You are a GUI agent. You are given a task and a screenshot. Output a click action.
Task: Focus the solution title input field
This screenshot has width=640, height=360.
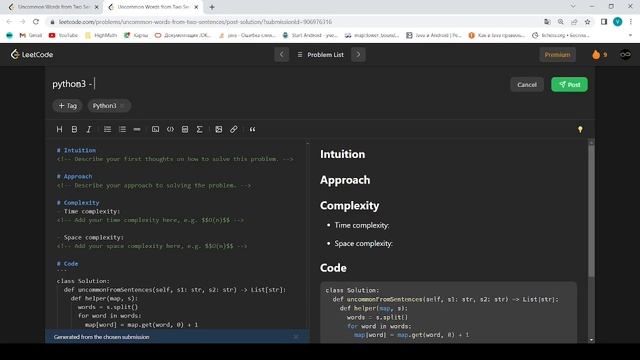278,84
